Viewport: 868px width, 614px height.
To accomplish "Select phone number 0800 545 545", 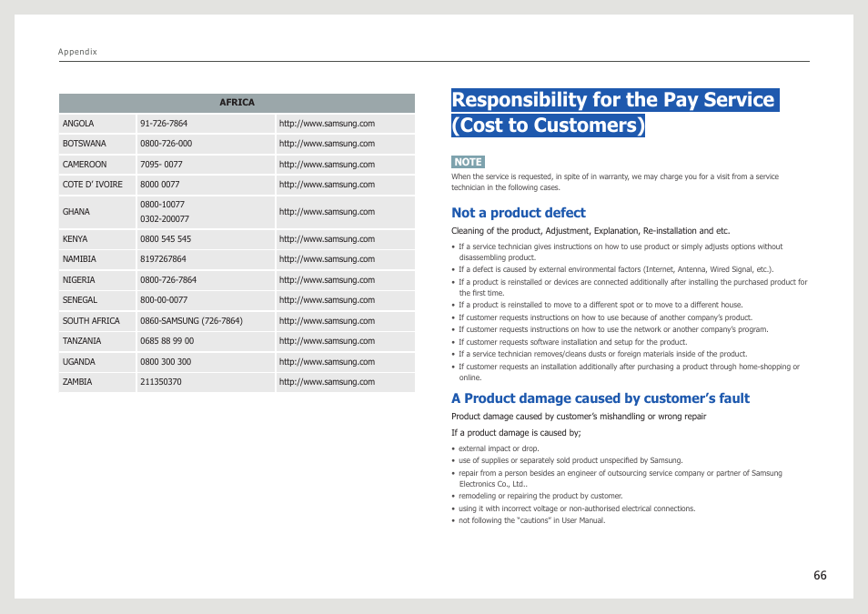I will tap(166, 239).
